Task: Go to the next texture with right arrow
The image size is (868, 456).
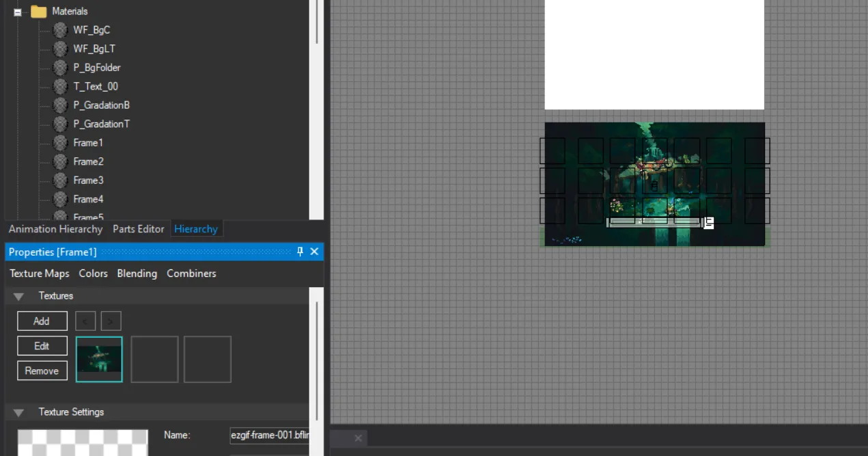Action: pos(111,321)
